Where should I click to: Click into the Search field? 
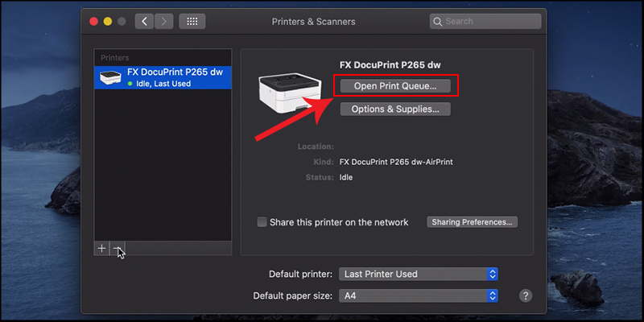pos(485,22)
